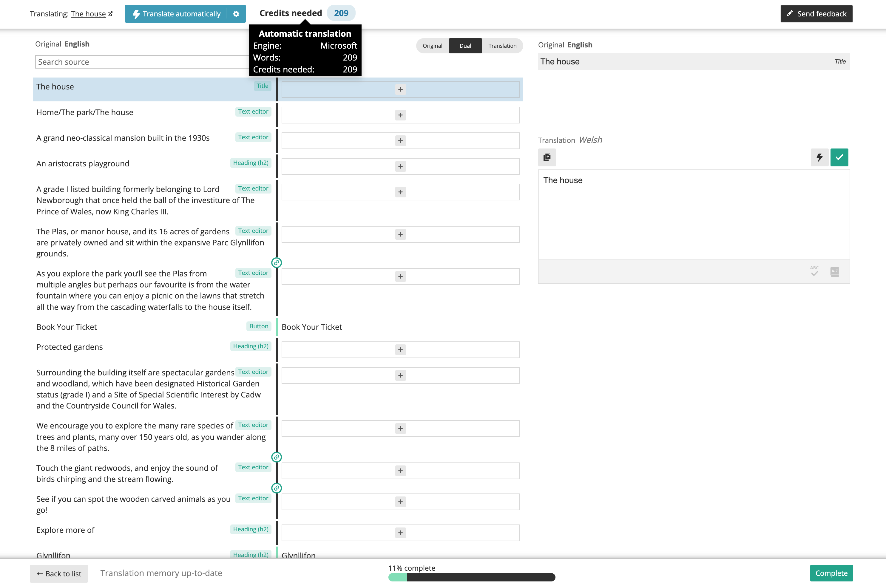This screenshot has width=886, height=588.
Task: Auto-translate this segment with lightning icon
Action: pos(819,157)
